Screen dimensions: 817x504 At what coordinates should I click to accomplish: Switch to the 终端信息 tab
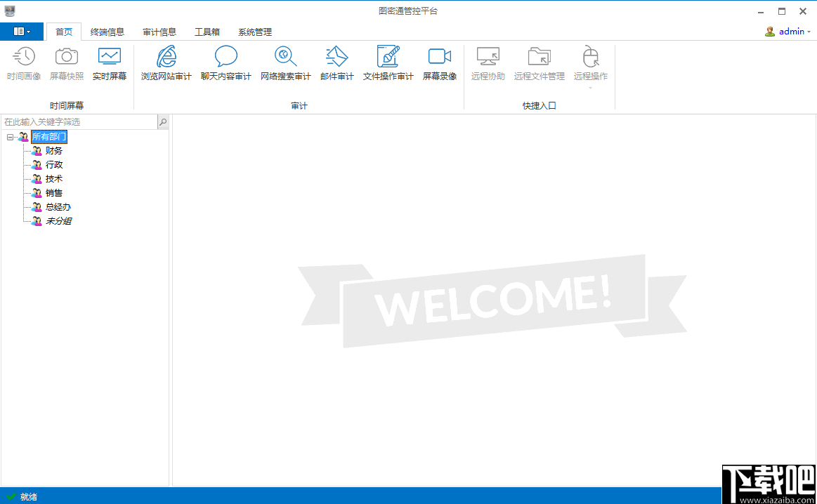pos(107,32)
